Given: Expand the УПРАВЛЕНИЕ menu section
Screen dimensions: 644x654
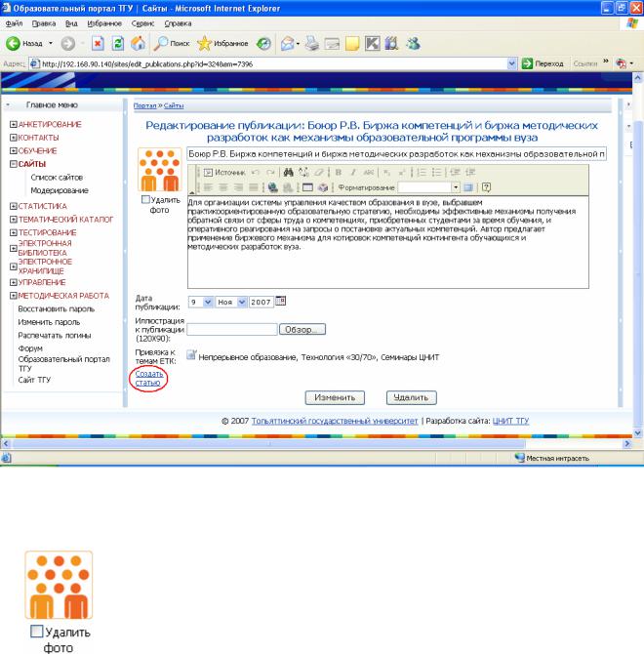Looking at the screenshot, I should click(x=14, y=282).
